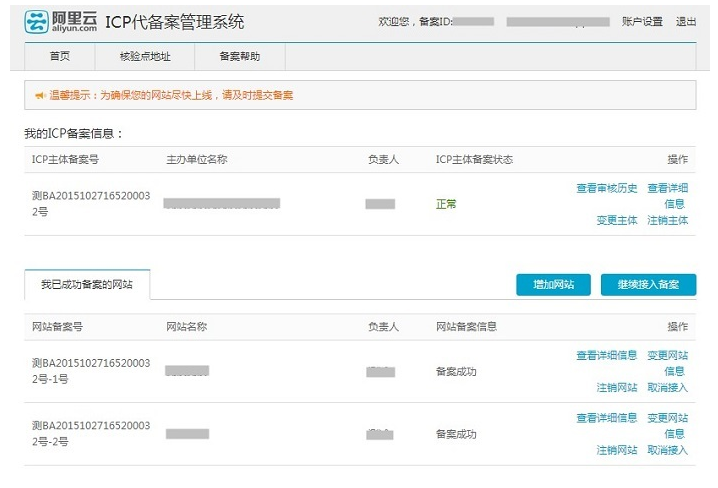Viewport: 718px width, 488px height.
Task: View 查看审核历史 for the ICP主体
Action: coord(606,188)
